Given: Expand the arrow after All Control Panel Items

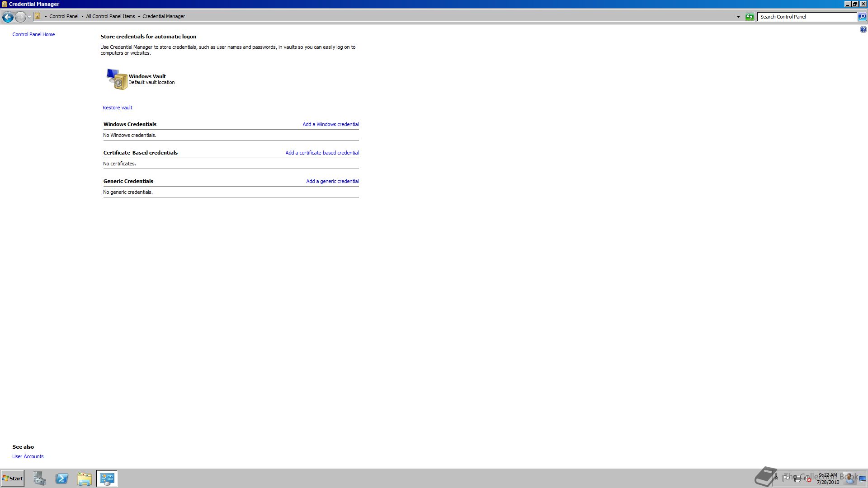Looking at the screenshot, I should tap(139, 17).
